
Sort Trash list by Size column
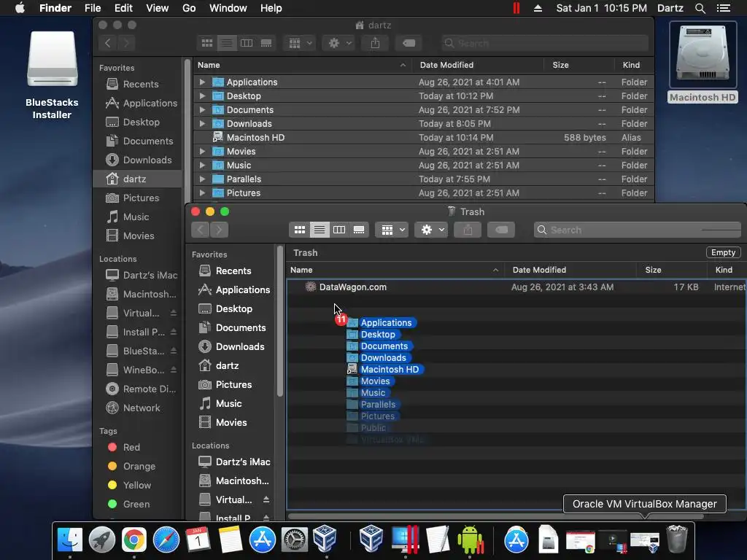pyautogui.click(x=653, y=270)
